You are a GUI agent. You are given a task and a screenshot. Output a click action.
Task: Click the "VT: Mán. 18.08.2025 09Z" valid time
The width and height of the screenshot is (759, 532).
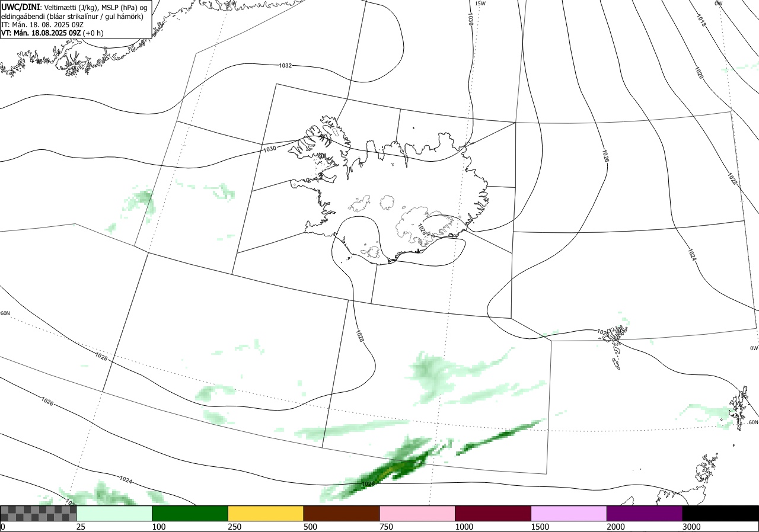(x=41, y=33)
